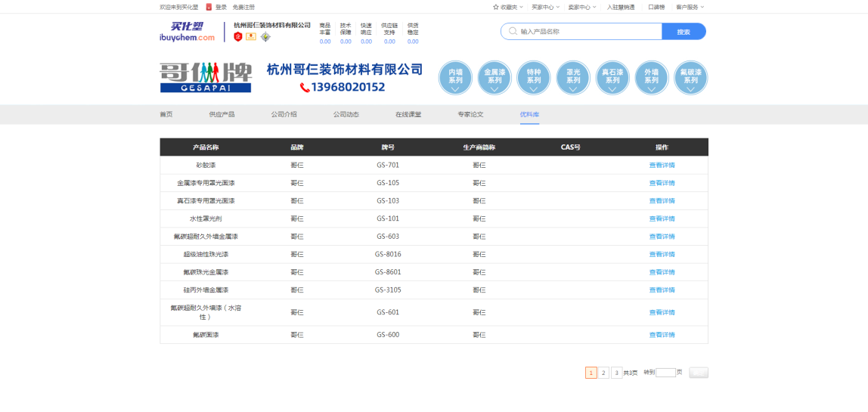868x412 pixels.
Task: Open the 公司动态 tab
Action: point(346,115)
